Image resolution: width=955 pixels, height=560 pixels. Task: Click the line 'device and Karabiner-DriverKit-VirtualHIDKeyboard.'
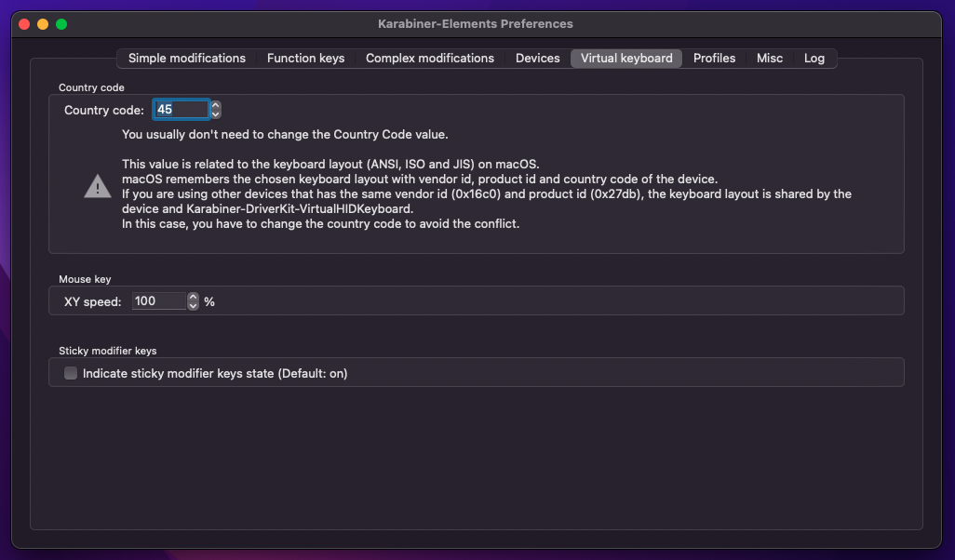pos(267,208)
